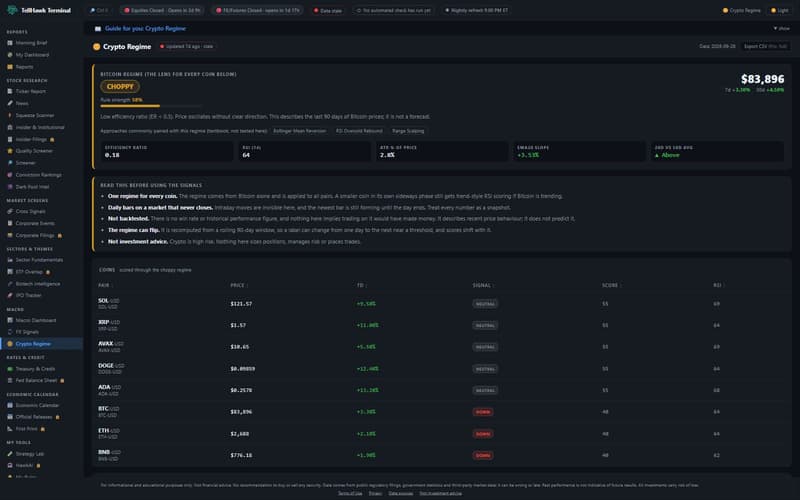Image resolution: width=800 pixels, height=500 pixels.
Task: Sort coins table by Price column
Action: 239,285
